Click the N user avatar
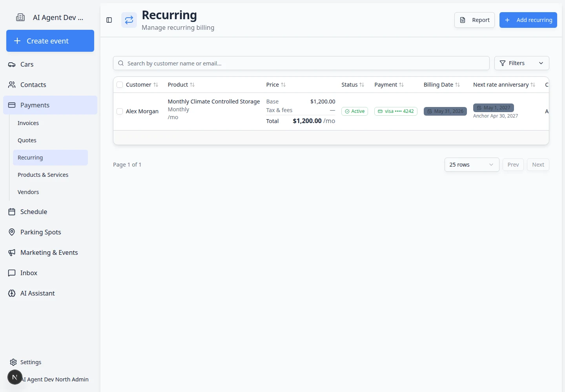Image resolution: width=565 pixels, height=392 pixels. pyautogui.click(x=15, y=377)
